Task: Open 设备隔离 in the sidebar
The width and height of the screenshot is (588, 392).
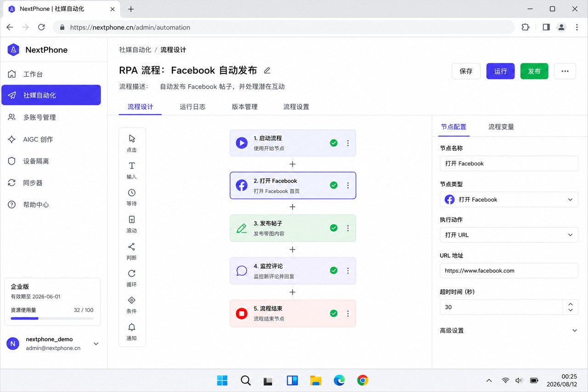Action: (51, 161)
